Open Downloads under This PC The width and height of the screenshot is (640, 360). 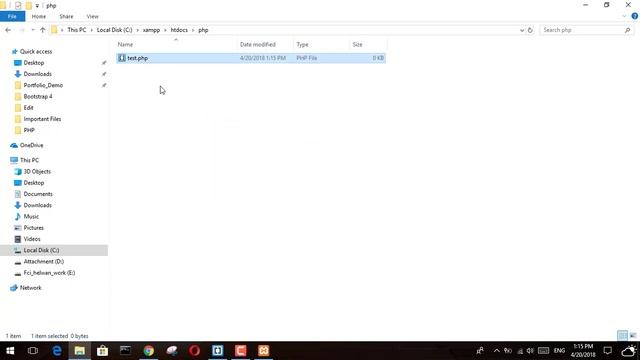[x=38, y=205]
